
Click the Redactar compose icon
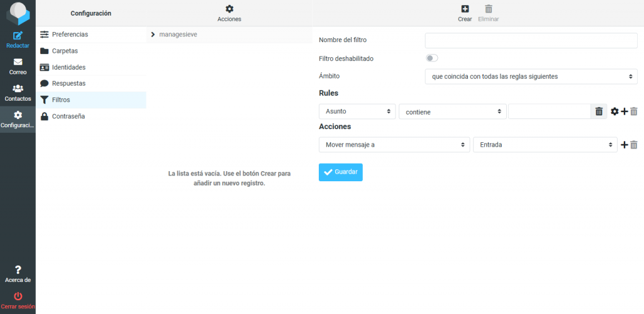(x=18, y=36)
